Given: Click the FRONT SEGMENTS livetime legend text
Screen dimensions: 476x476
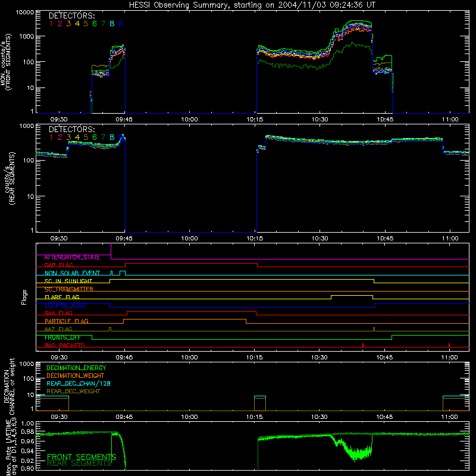Looking at the screenshot, I should pyautogui.click(x=82, y=457).
